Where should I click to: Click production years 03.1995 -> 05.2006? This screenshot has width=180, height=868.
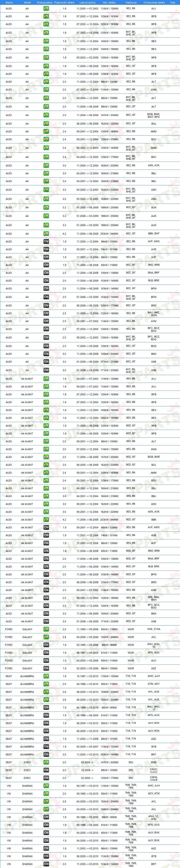pos(87,645)
